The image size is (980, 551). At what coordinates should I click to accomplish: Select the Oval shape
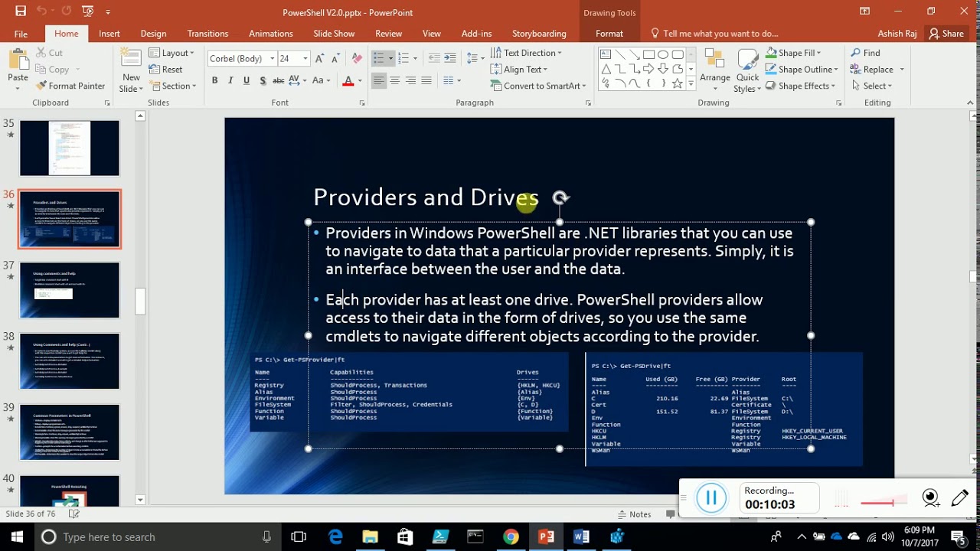tap(663, 54)
